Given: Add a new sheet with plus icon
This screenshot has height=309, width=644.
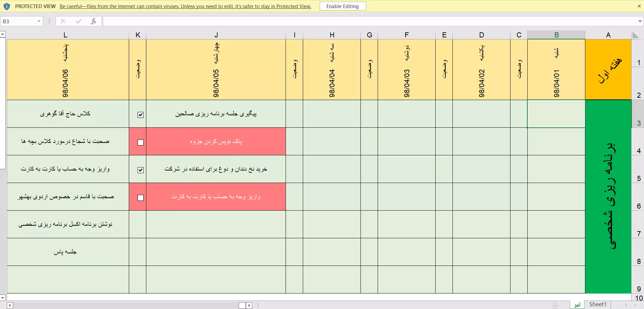Looking at the screenshot, I should pos(555,305).
